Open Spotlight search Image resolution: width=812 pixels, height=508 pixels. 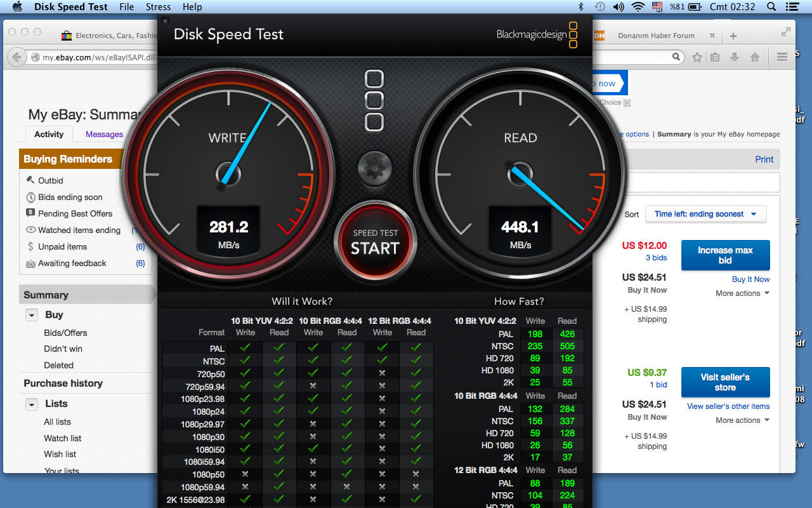point(771,7)
